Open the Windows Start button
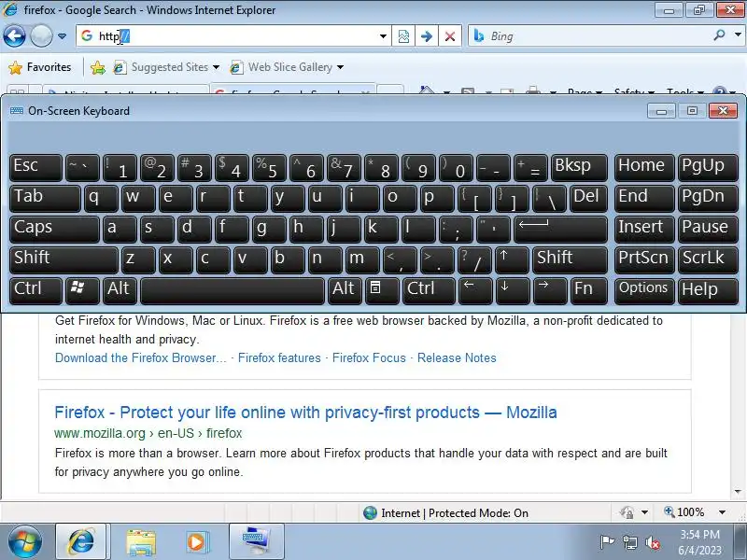This screenshot has height=560, width=747. (24, 541)
